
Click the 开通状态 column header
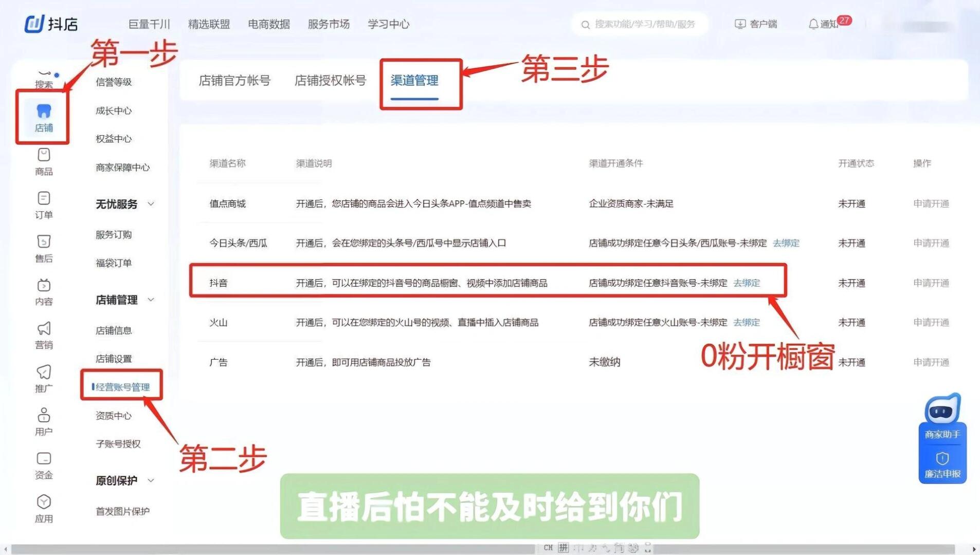point(856,163)
